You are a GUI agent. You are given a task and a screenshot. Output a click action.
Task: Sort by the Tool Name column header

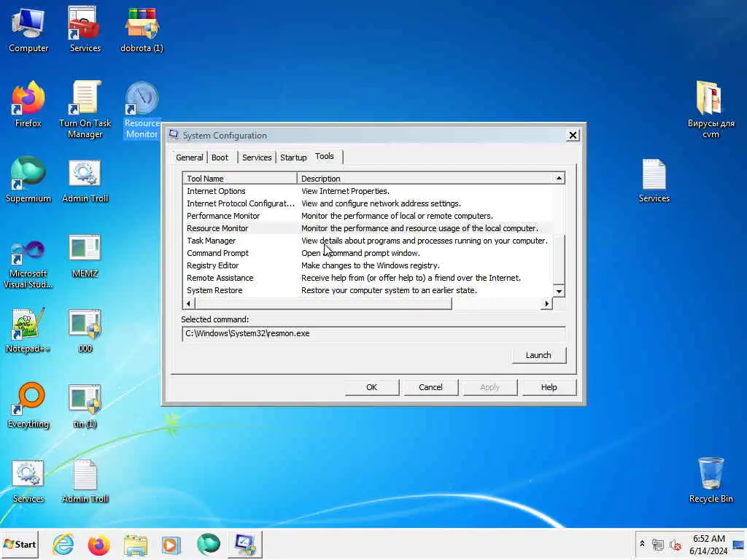click(239, 179)
